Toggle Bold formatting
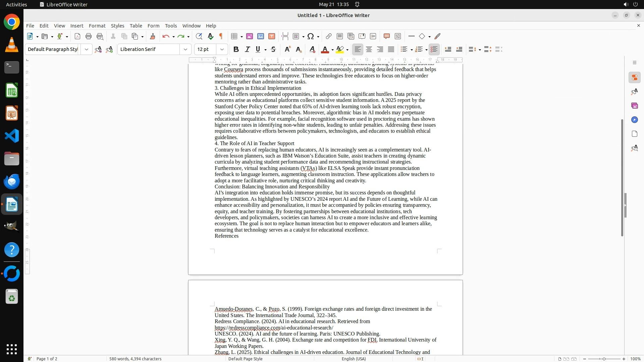Viewport: 644px width, 362px height. pyautogui.click(x=236, y=50)
